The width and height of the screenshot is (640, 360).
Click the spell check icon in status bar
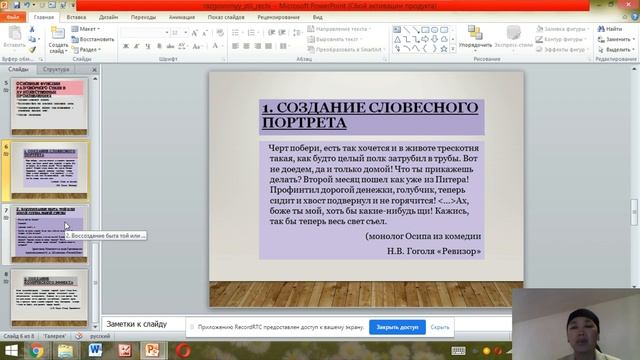(79, 336)
